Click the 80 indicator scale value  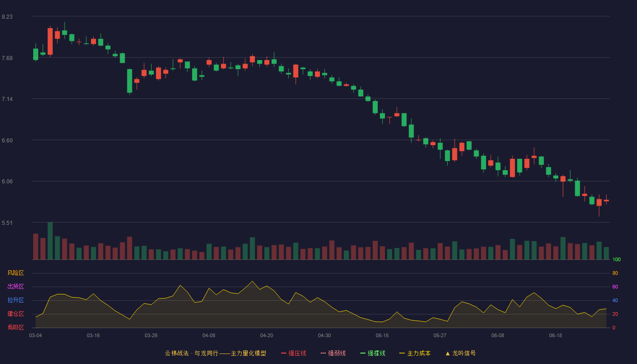(x=615, y=273)
